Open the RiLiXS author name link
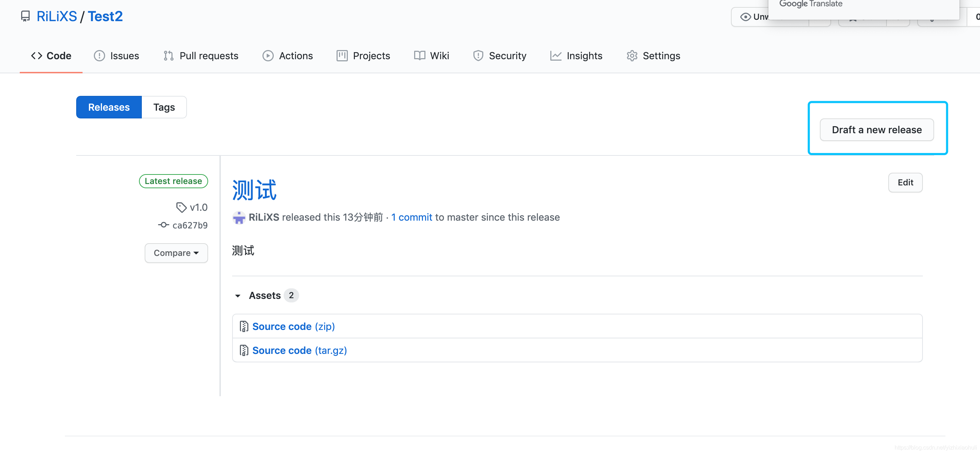Viewport: 980px width, 454px height. (x=264, y=217)
